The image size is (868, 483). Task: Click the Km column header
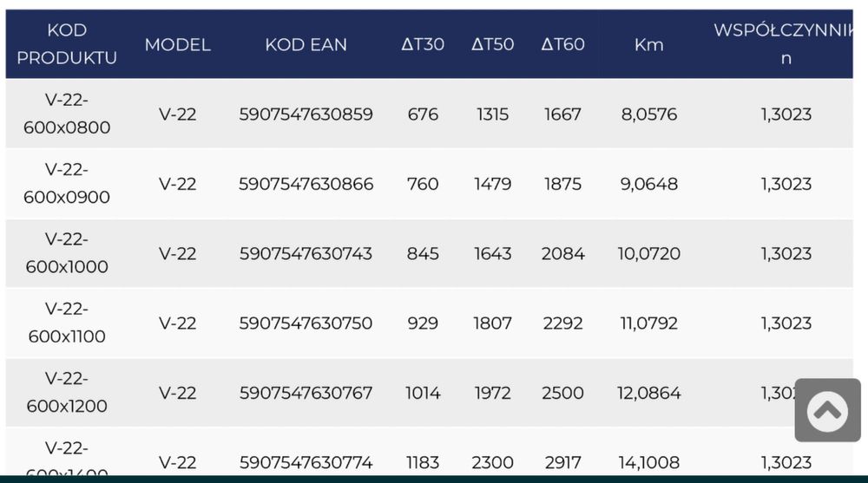[x=648, y=45]
